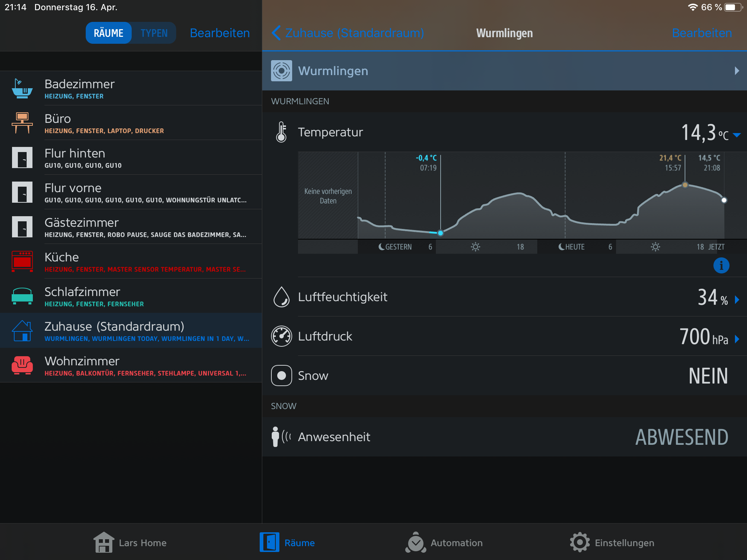Image resolution: width=747 pixels, height=560 pixels.
Task: Collapse the Temperatur chart dropdown arrow
Action: point(736,135)
